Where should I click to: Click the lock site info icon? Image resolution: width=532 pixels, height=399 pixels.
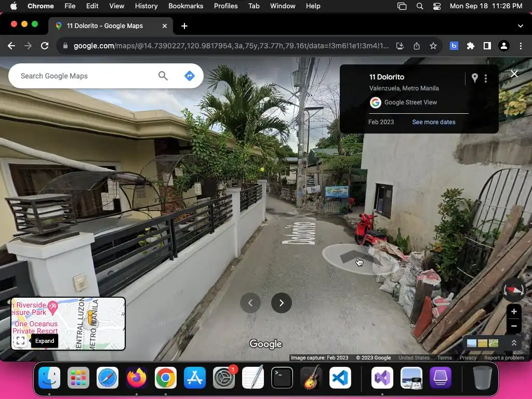click(65, 46)
